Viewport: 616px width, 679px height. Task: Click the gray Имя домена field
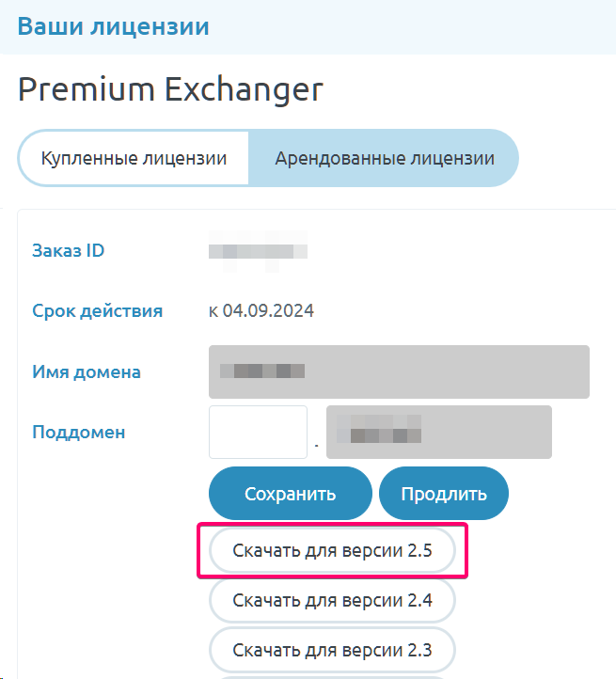click(399, 371)
